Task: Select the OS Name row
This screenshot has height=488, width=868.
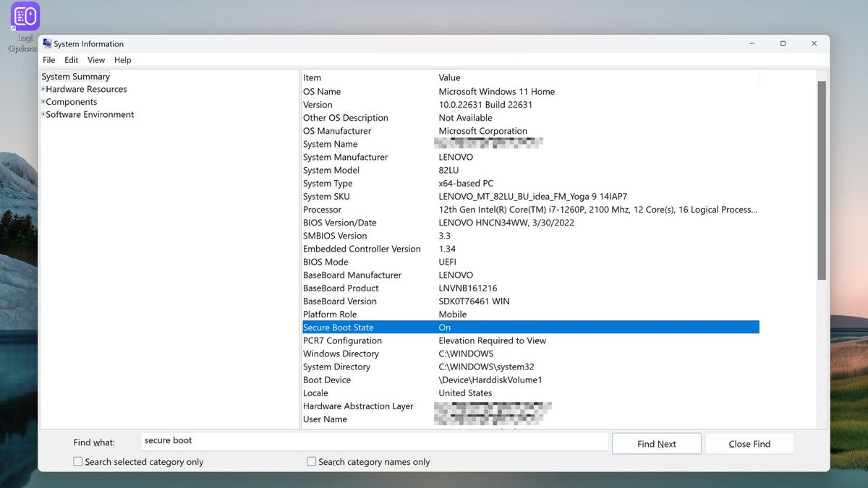Action: pos(530,92)
